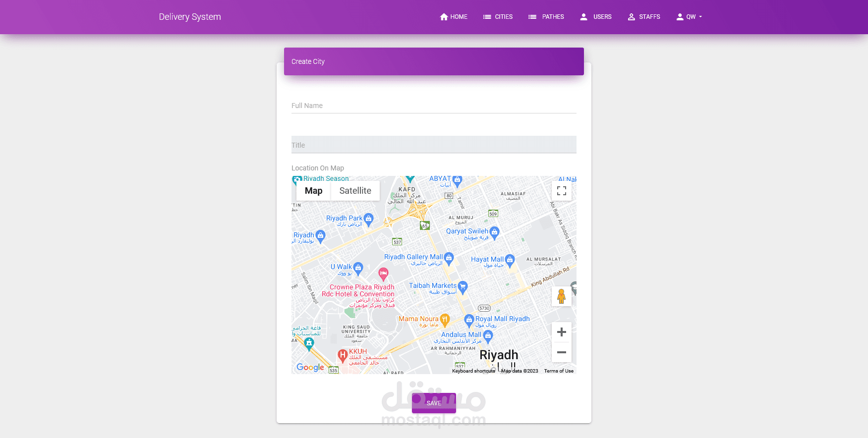Click the Royal Mall Riyadh pin
The image size is (868, 438).
pyautogui.click(x=469, y=320)
